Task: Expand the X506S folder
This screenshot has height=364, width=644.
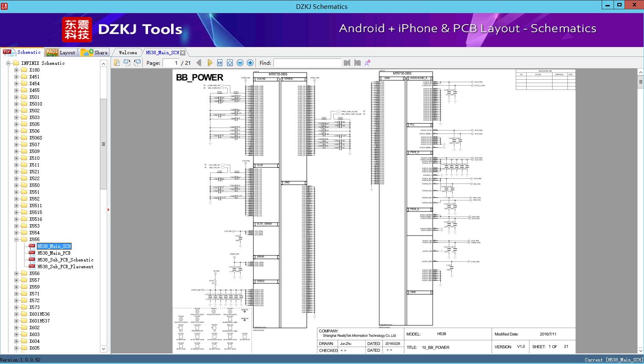Action: pos(16,138)
